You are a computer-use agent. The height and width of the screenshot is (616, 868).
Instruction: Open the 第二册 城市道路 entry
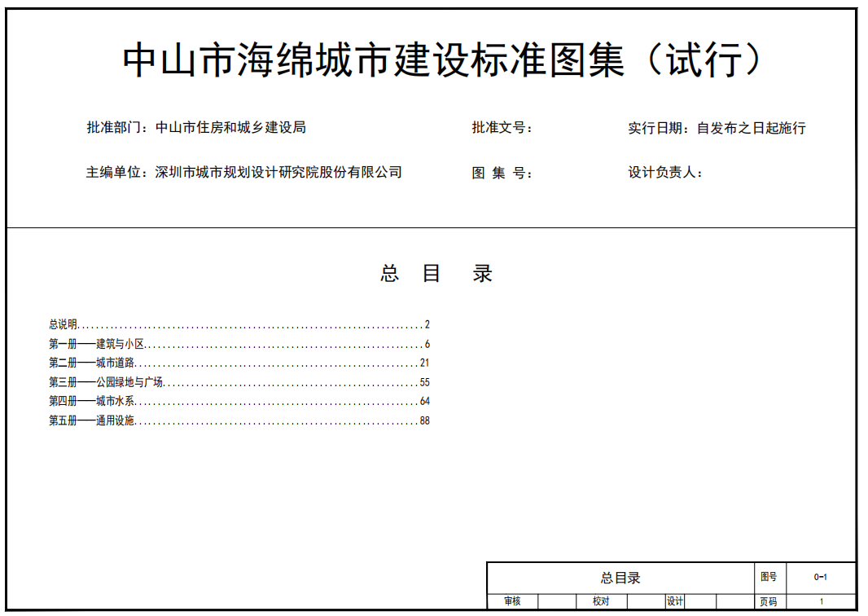pos(91,363)
